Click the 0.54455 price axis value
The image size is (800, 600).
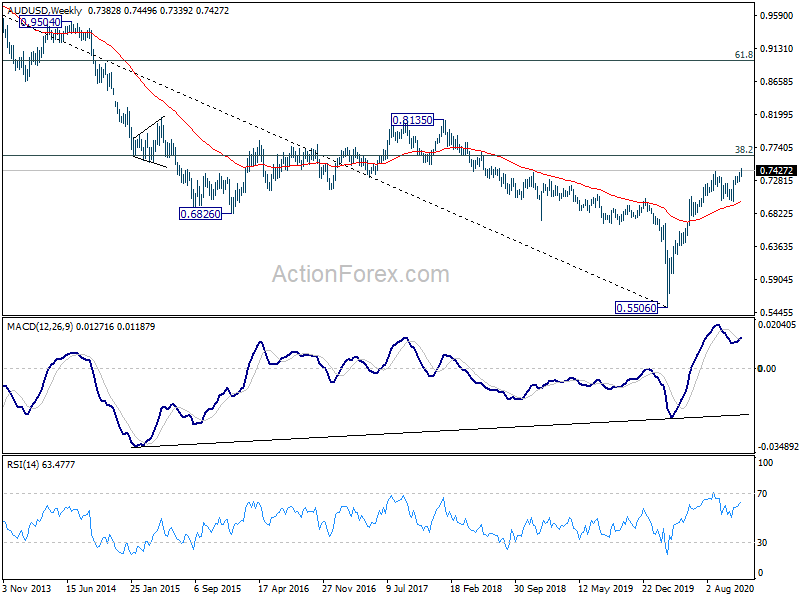pos(777,312)
